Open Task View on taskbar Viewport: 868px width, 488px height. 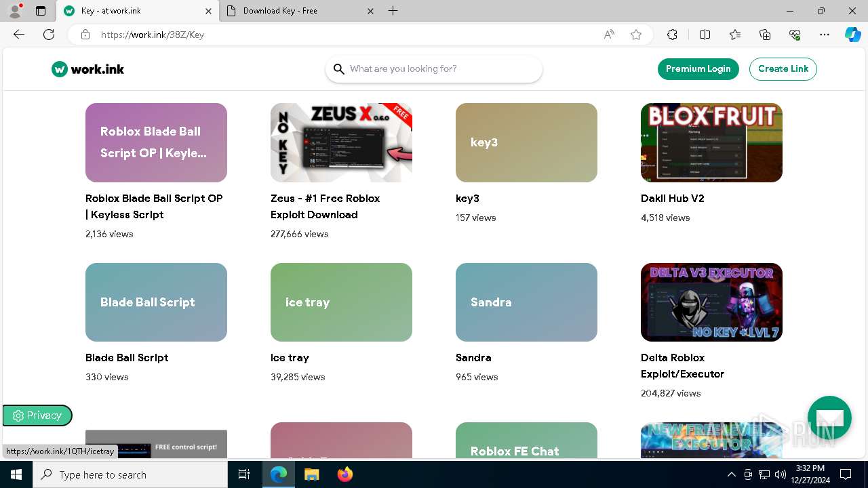(x=244, y=474)
